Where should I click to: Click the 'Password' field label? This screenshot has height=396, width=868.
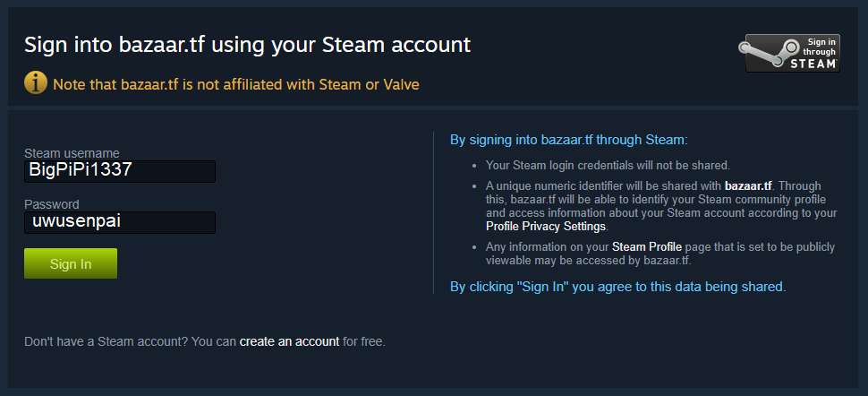tap(51, 204)
